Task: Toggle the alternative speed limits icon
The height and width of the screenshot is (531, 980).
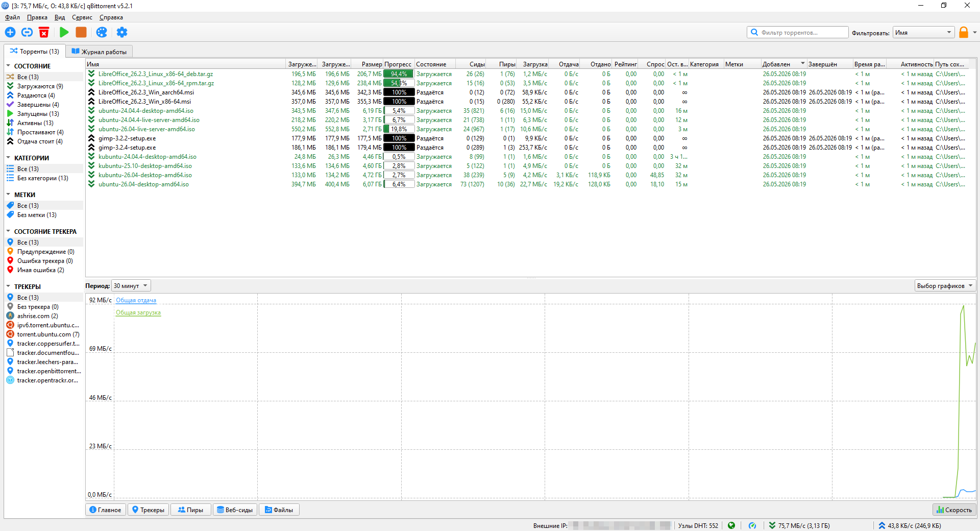Action: [x=752, y=525]
